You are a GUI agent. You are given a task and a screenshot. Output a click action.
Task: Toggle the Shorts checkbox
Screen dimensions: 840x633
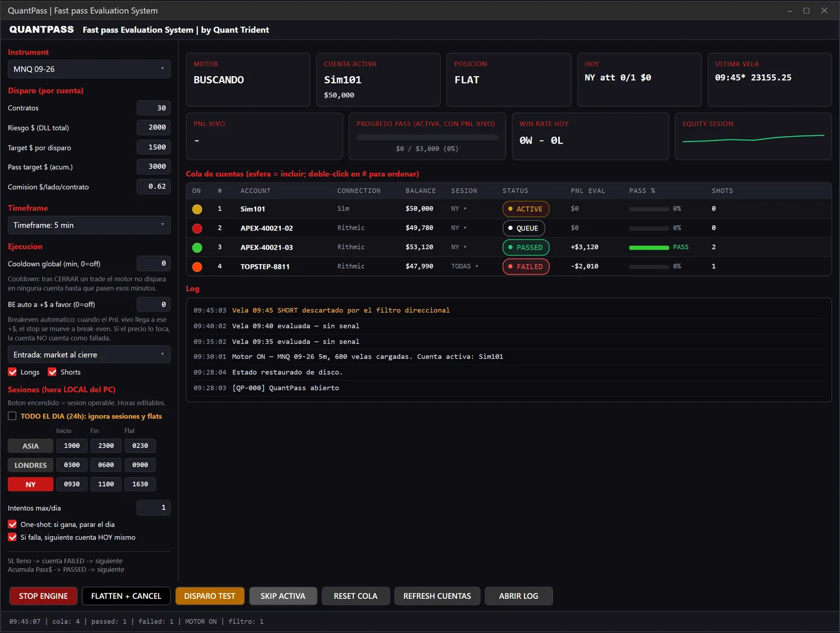[52, 372]
